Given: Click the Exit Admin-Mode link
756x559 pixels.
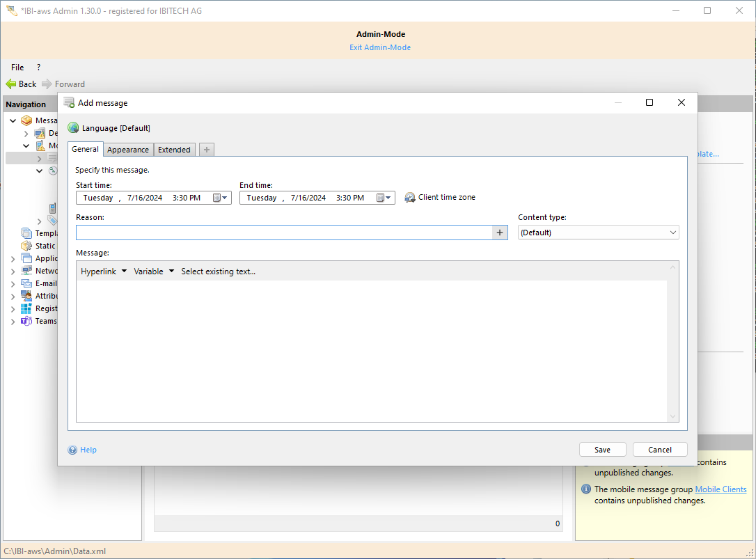Looking at the screenshot, I should (x=380, y=47).
